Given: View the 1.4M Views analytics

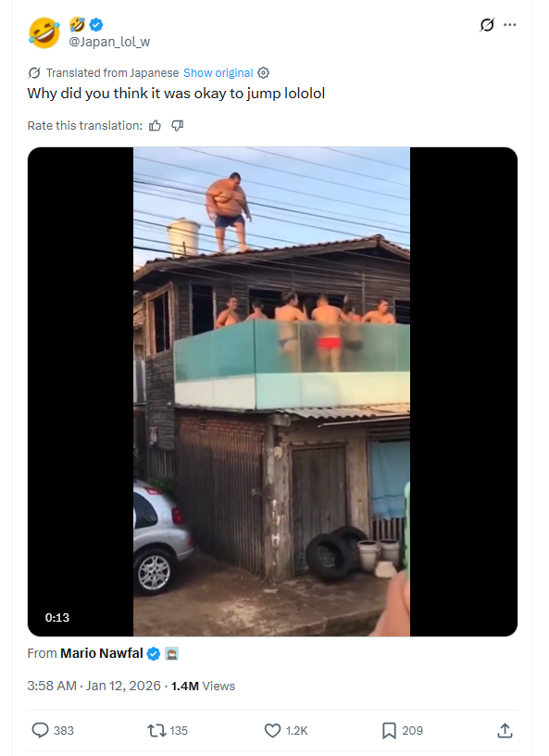Looking at the screenshot, I should [203, 687].
